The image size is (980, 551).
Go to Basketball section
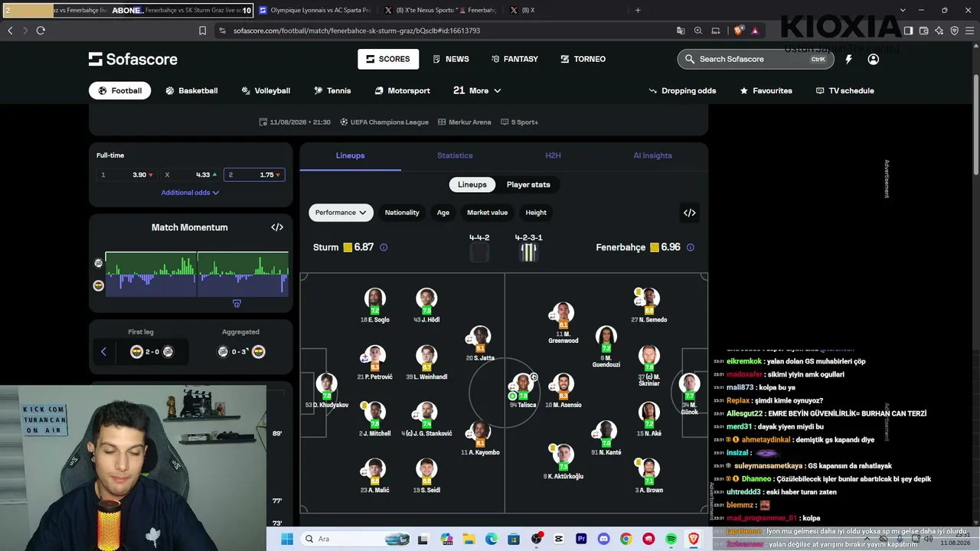191,90
